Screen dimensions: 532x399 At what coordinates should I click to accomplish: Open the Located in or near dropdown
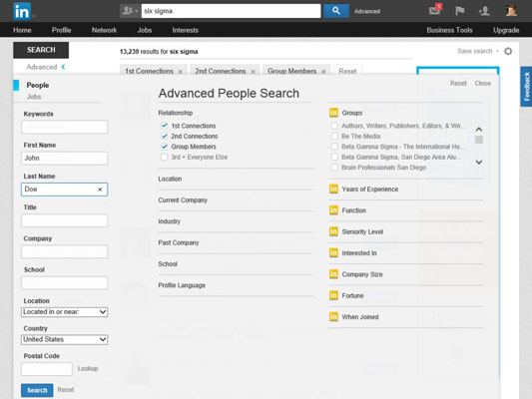(65, 312)
